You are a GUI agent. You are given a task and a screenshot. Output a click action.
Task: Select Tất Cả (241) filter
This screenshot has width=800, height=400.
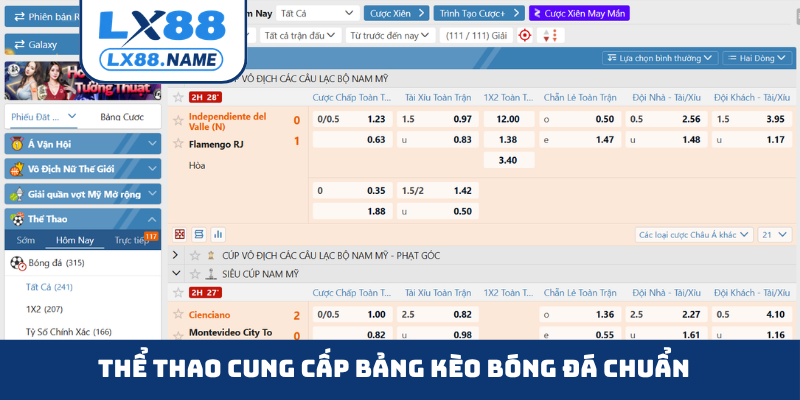pyautogui.click(x=49, y=287)
